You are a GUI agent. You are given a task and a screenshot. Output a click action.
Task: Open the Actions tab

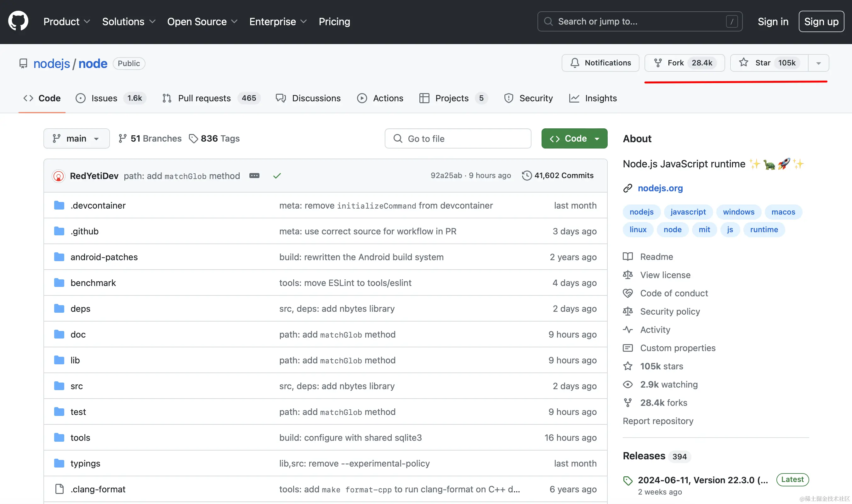click(380, 98)
